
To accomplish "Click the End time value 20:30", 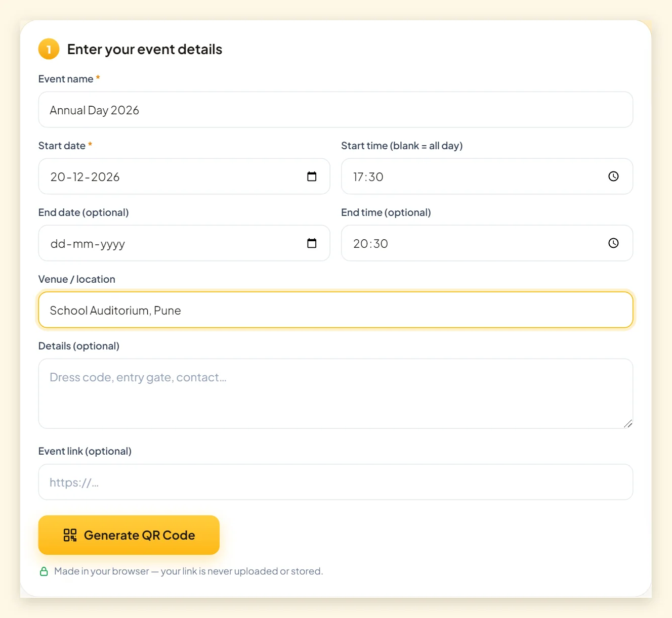I will [x=370, y=244].
